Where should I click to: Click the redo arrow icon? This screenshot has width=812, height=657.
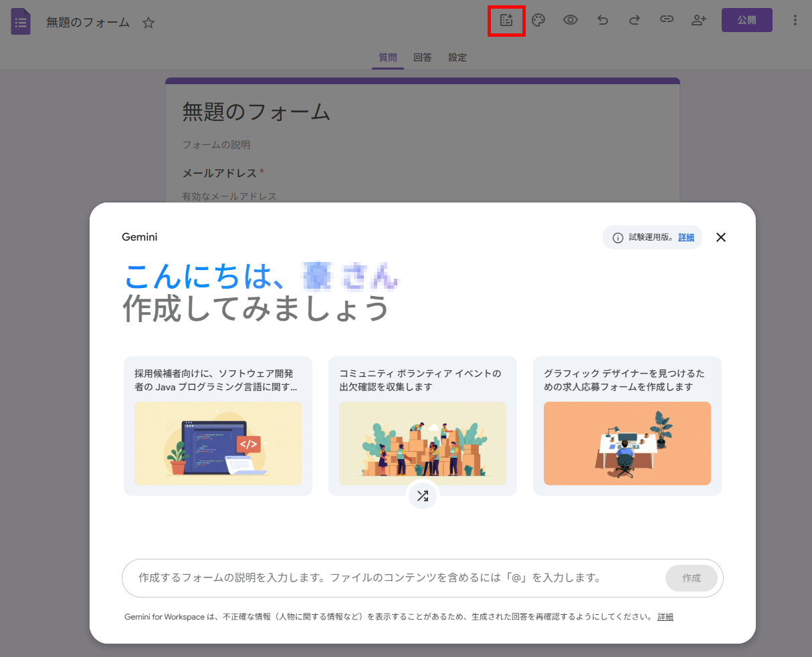point(634,20)
